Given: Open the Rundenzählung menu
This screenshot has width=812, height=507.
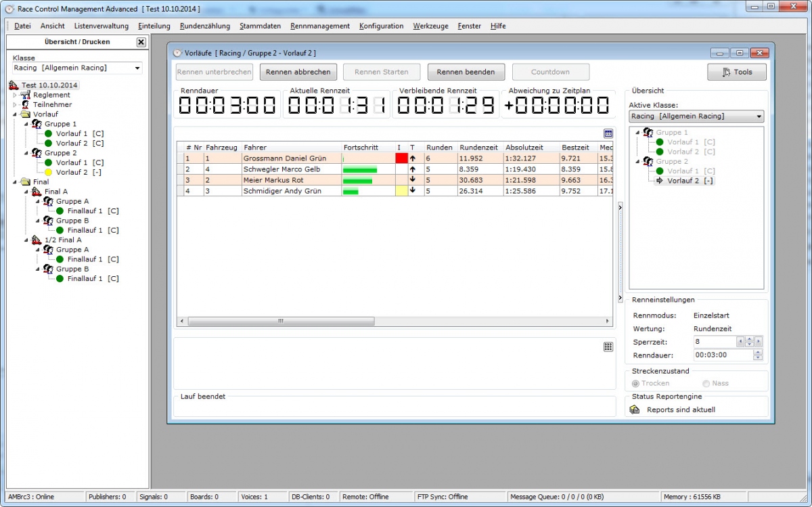Looking at the screenshot, I should pos(204,26).
